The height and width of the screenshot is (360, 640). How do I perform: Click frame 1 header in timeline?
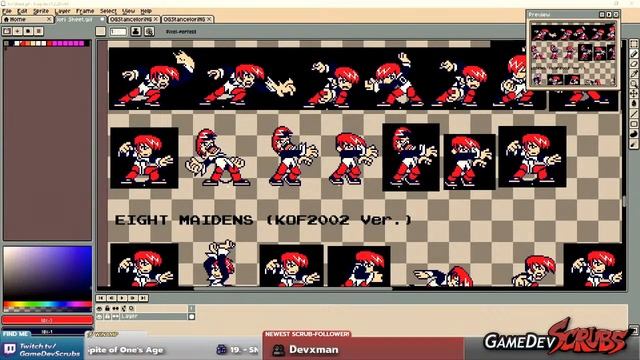pos(191,309)
